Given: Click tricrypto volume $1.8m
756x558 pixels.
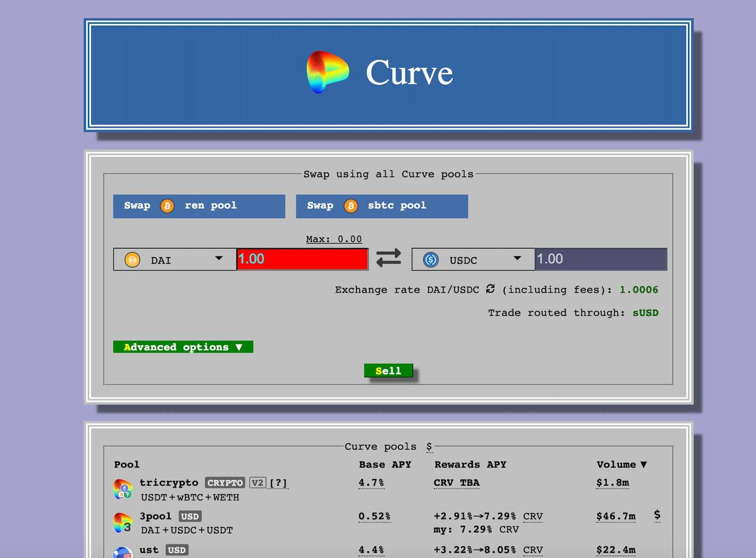Looking at the screenshot, I should point(613,483).
